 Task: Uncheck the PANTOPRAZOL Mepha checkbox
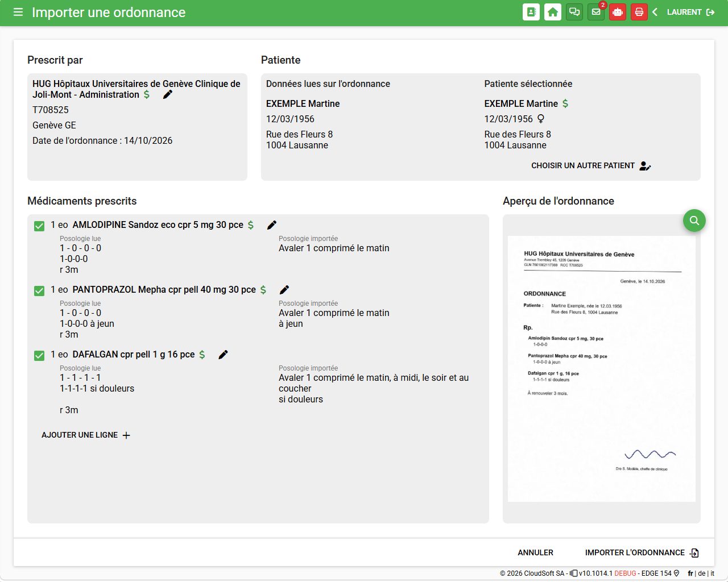point(39,290)
